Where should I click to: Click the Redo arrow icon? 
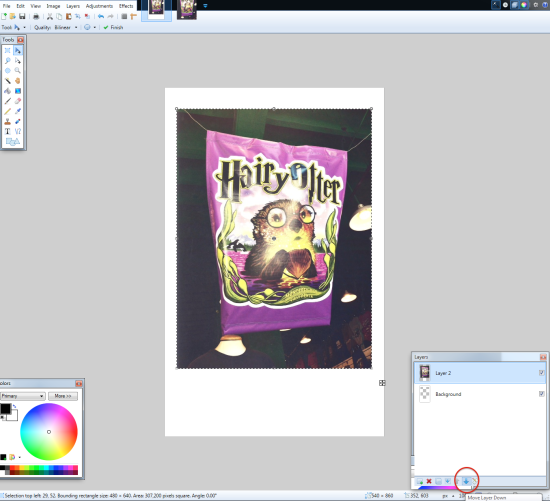[110, 16]
